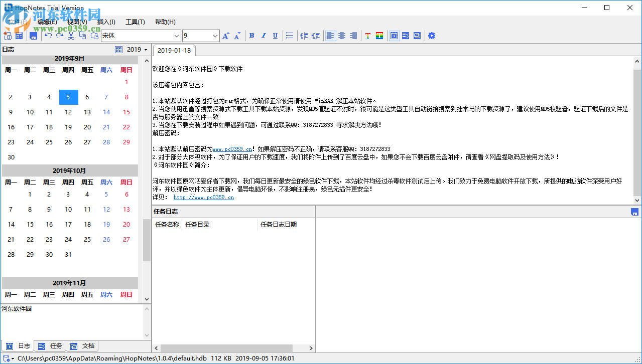Open the www.pc0359.cn link
This screenshot has width=642, height=364.
[231, 148]
